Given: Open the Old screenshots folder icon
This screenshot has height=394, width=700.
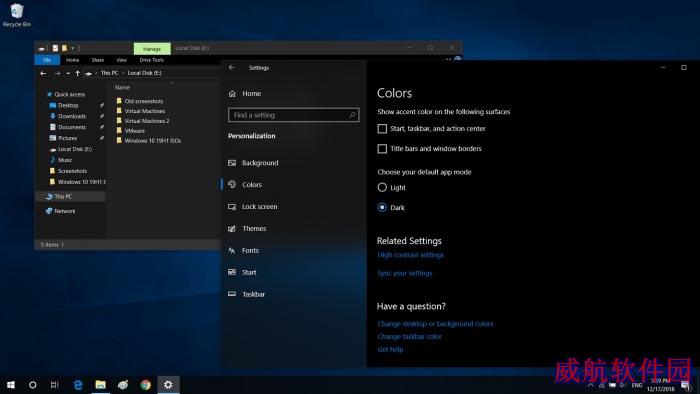Looking at the screenshot, I should 119,101.
